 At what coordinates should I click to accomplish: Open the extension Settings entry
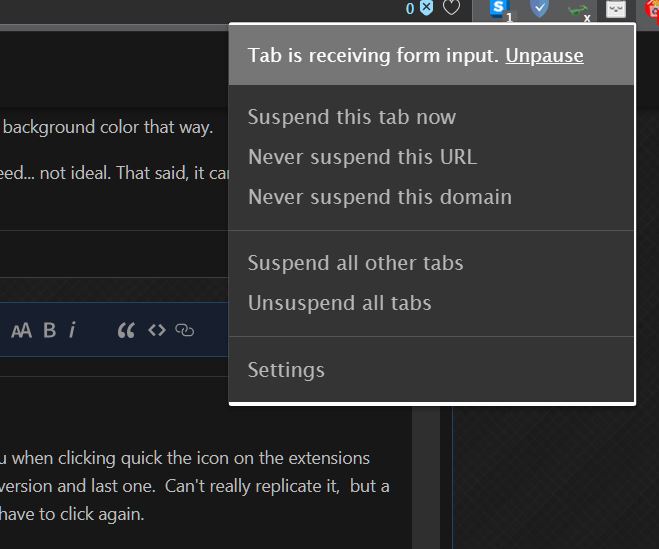point(286,370)
